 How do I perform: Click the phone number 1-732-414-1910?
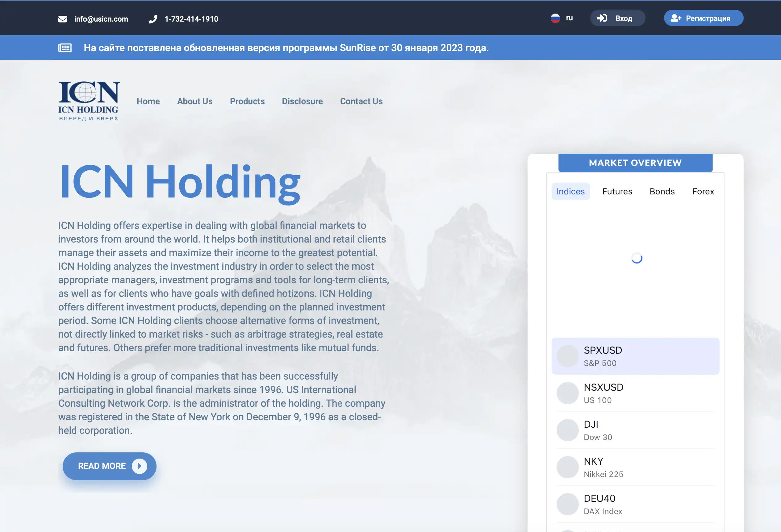[192, 19]
